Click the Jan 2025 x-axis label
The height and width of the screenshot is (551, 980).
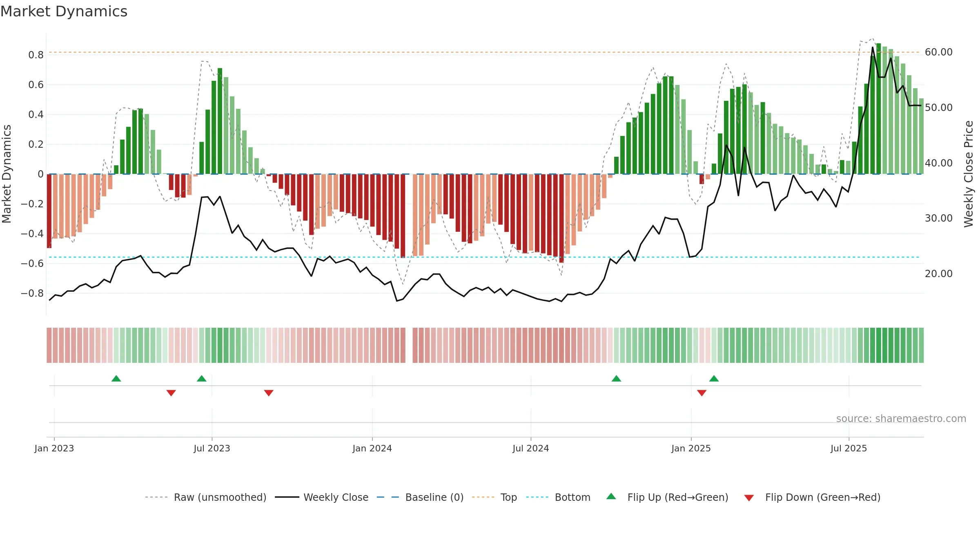tap(691, 448)
